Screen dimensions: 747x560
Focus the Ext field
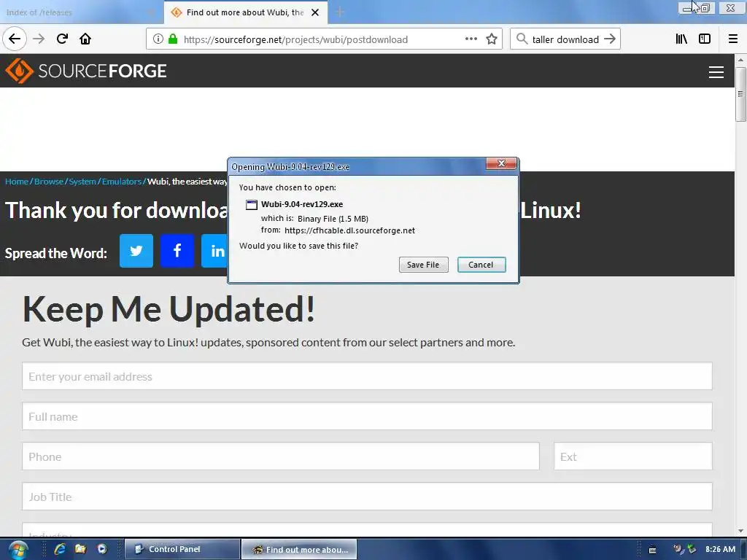click(x=633, y=456)
